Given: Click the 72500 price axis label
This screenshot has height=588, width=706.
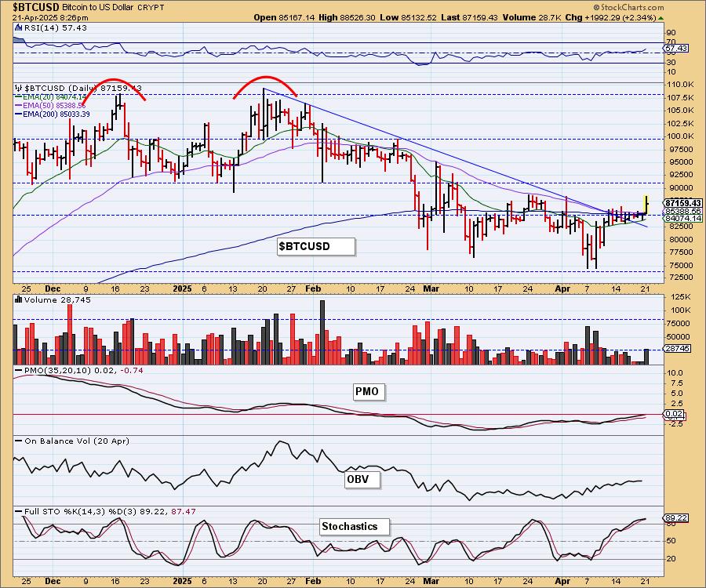Looking at the screenshot, I should (680, 278).
